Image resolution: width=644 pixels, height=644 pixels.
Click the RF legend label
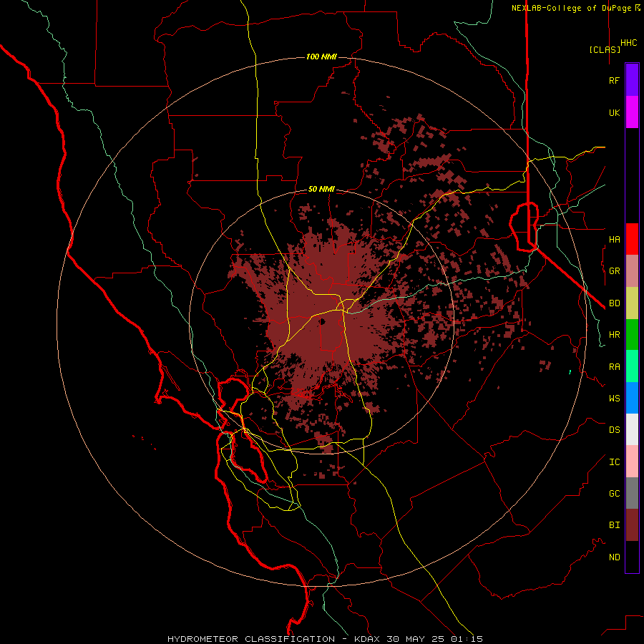[614, 80]
